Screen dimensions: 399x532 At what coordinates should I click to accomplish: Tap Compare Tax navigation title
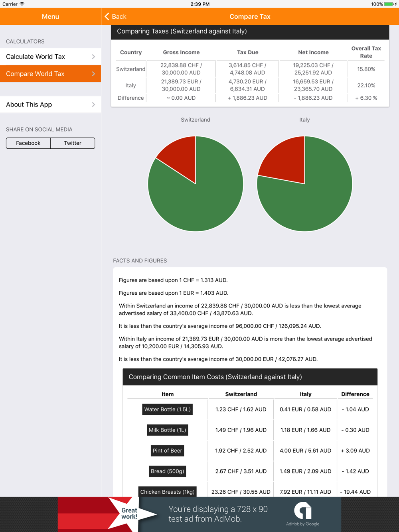tap(250, 16)
